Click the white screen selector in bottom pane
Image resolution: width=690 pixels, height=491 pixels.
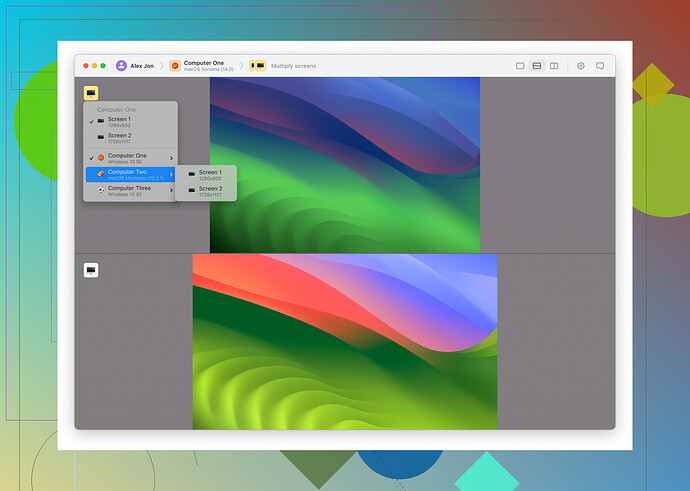pyautogui.click(x=91, y=270)
